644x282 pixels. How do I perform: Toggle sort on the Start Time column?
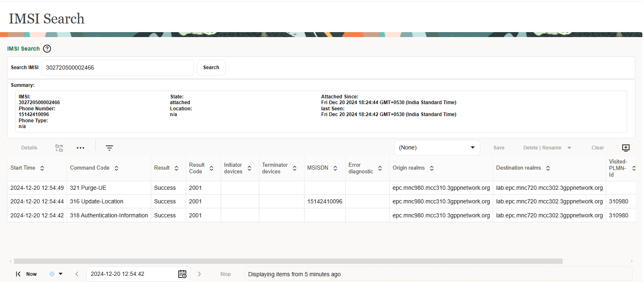tap(42, 168)
